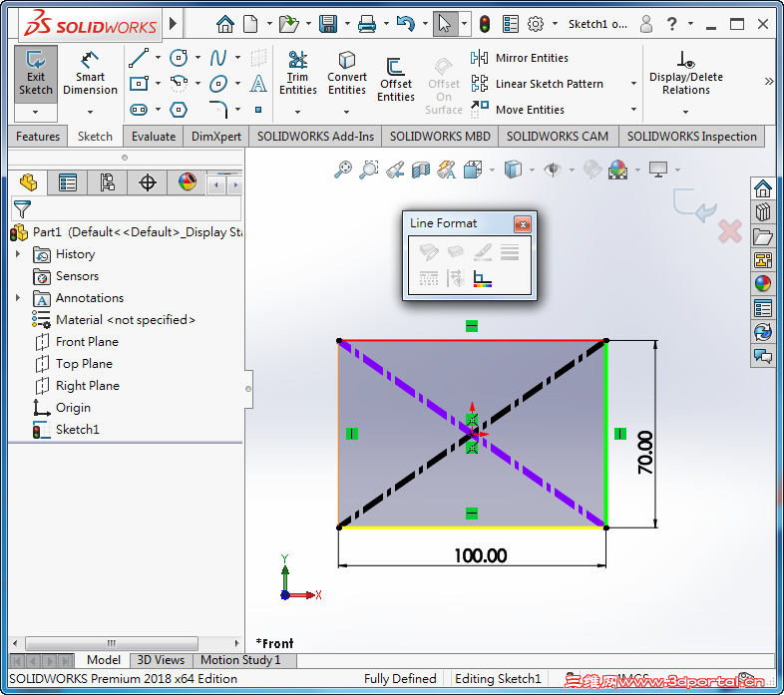Select the Corner Rectangle tool

(139, 83)
